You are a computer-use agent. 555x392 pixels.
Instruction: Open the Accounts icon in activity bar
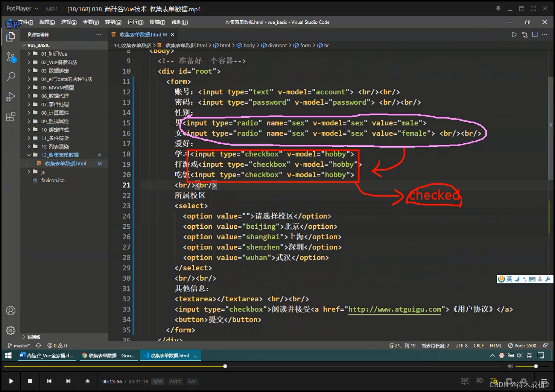(x=11, y=311)
